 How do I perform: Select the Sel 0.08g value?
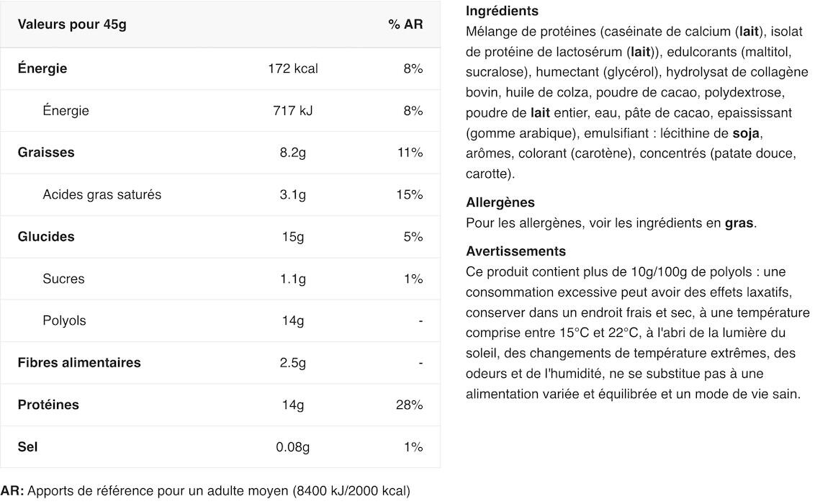coord(292,447)
